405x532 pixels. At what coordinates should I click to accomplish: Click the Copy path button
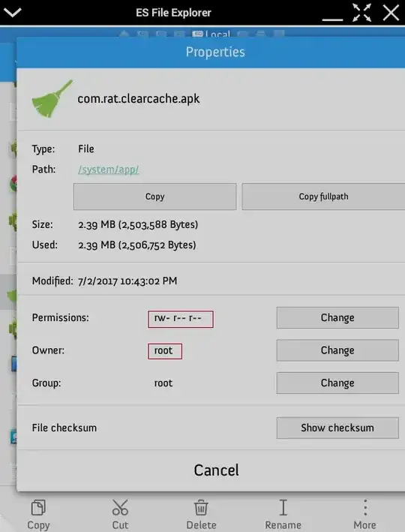click(x=154, y=197)
